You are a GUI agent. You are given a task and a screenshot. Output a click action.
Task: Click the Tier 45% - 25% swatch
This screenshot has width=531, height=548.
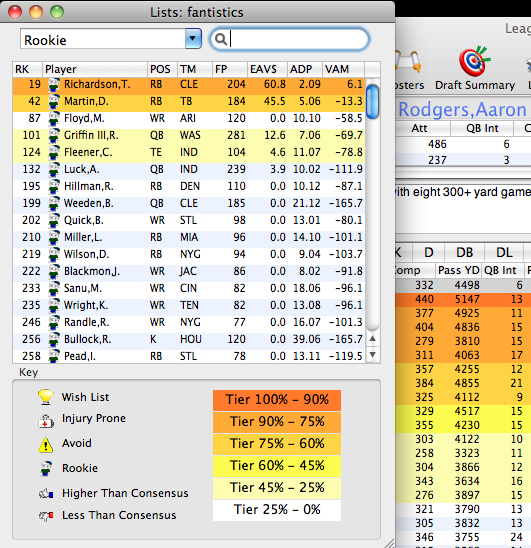point(277,488)
